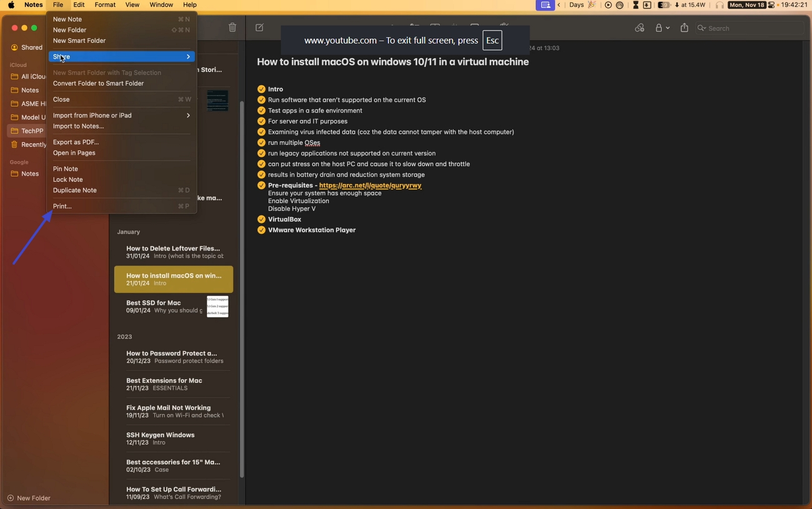Open the Format menu
Viewport: 812px width, 509px height.
pyautogui.click(x=105, y=5)
